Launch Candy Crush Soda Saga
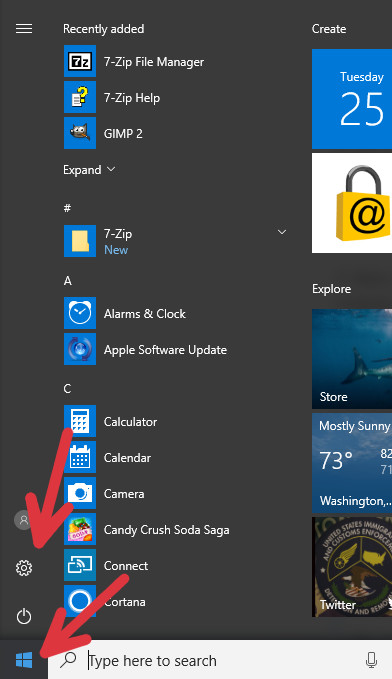The width and height of the screenshot is (392, 679). (x=80, y=529)
